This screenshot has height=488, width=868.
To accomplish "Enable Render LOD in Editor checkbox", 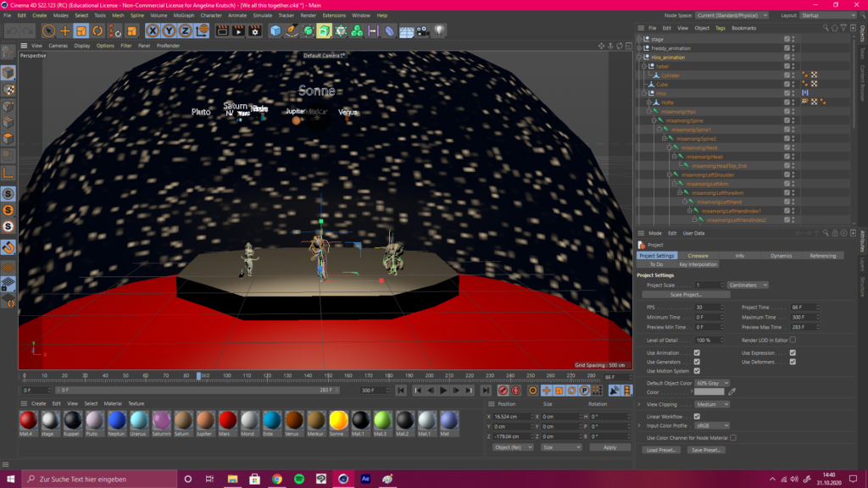I will 793,340.
